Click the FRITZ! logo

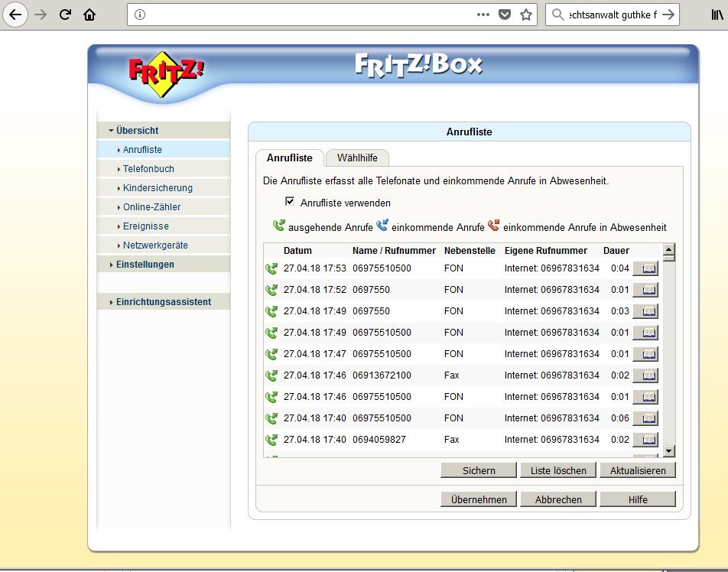166,74
